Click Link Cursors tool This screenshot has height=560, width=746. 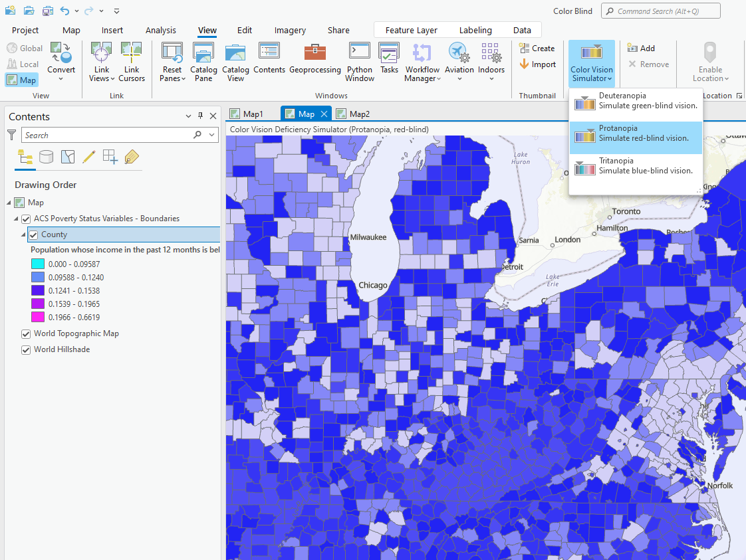point(132,62)
